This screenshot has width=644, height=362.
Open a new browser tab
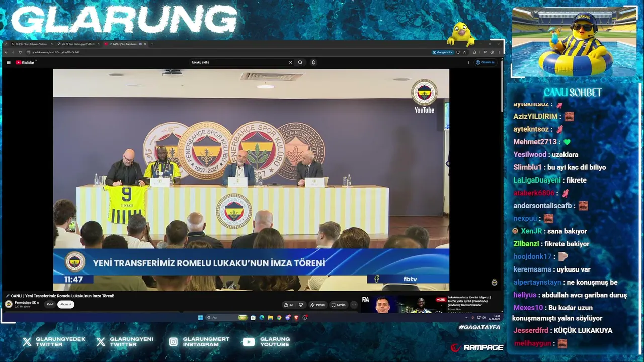(x=152, y=44)
